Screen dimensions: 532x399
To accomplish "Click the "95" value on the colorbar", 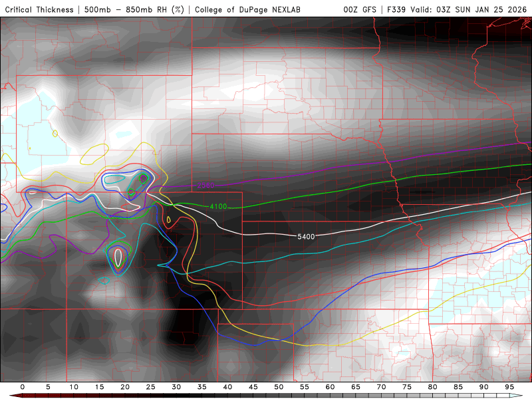I will (x=509, y=387).
